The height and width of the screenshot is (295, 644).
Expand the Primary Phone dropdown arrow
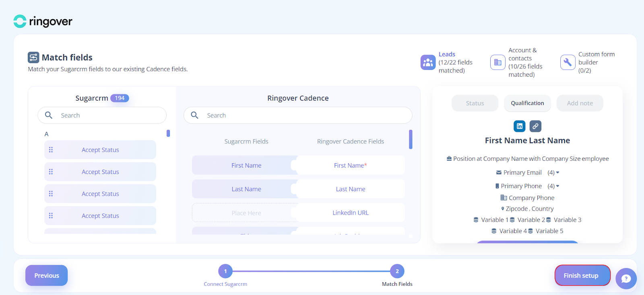tap(557, 186)
